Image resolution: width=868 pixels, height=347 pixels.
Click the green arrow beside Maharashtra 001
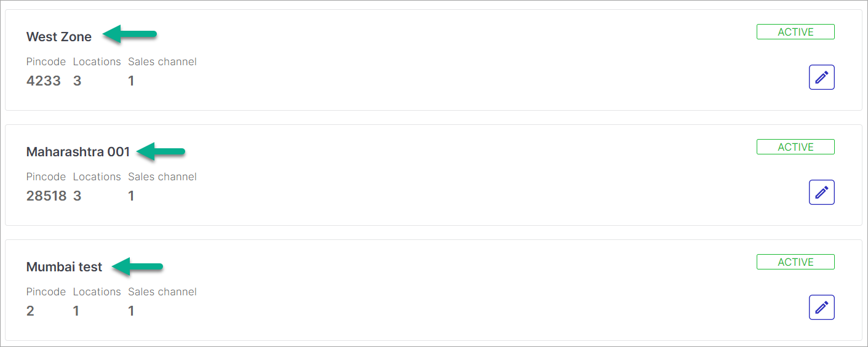pyautogui.click(x=161, y=151)
